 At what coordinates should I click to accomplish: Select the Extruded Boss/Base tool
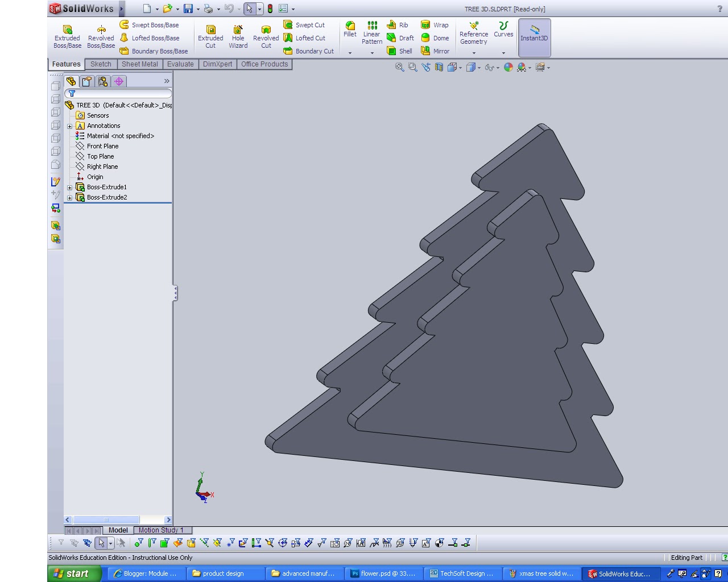coord(67,36)
